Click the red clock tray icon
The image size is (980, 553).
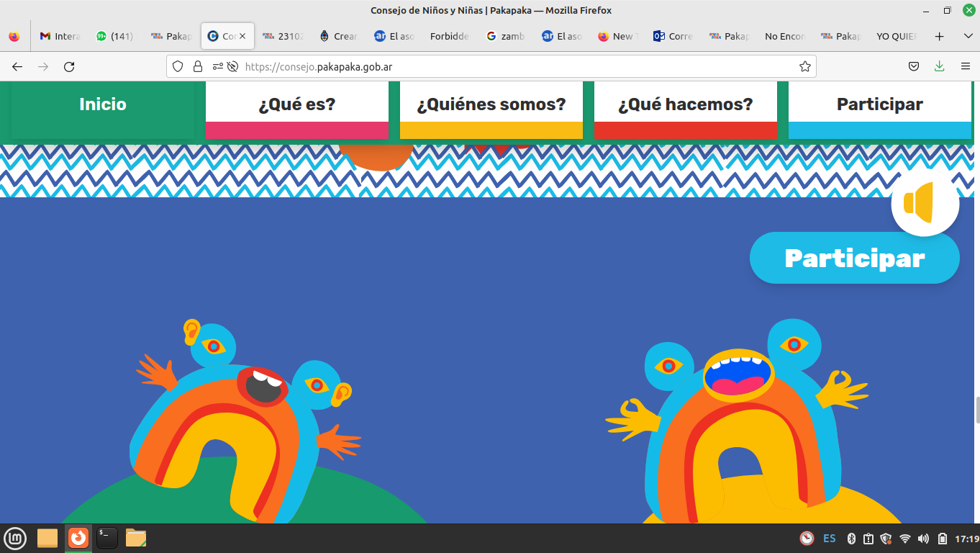click(x=807, y=539)
